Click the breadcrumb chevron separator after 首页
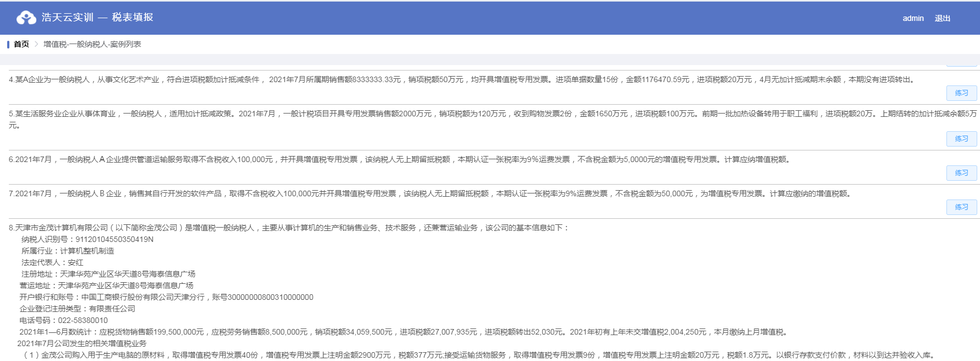 (36, 44)
